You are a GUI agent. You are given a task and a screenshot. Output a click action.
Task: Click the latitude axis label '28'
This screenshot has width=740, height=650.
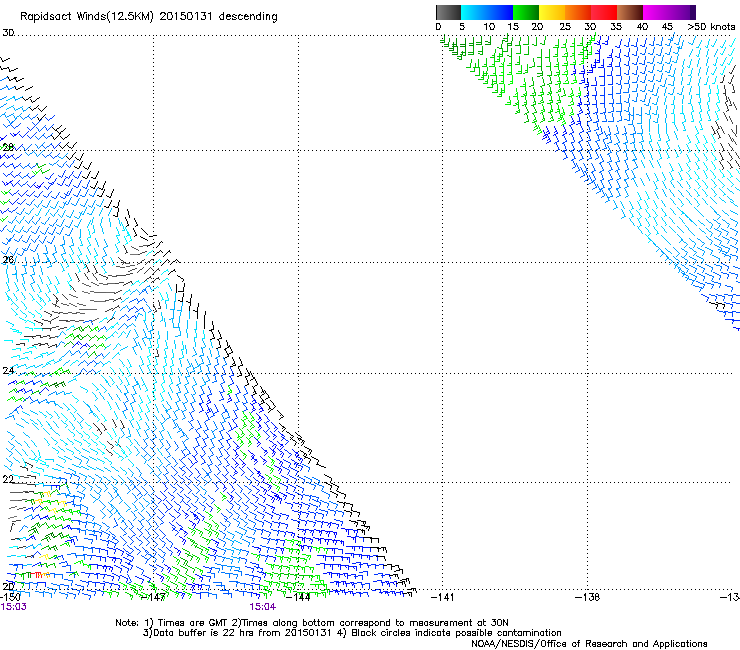point(8,147)
